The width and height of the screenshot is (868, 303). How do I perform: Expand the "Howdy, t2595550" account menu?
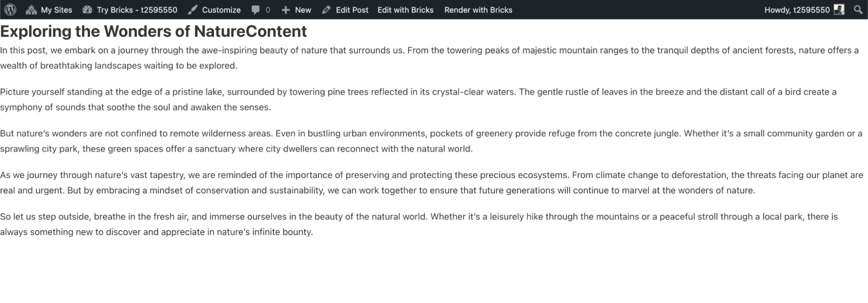click(x=797, y=10)
